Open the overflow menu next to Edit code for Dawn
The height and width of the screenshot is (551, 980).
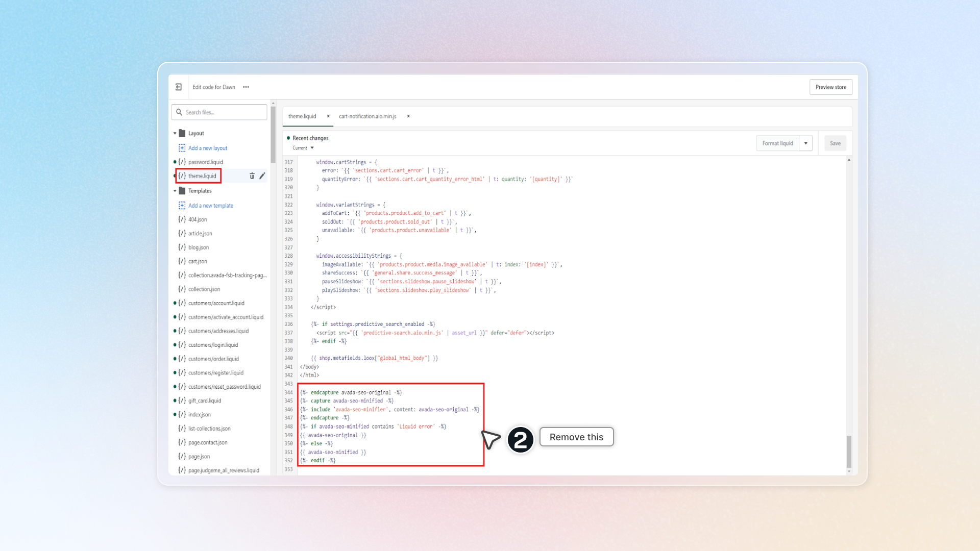click(246, 87)
